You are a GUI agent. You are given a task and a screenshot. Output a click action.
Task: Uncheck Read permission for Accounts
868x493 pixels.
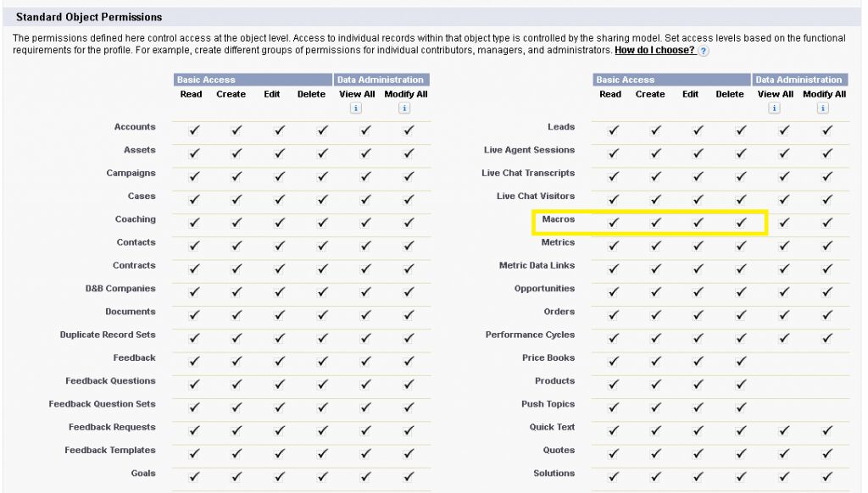pos(192,131)
